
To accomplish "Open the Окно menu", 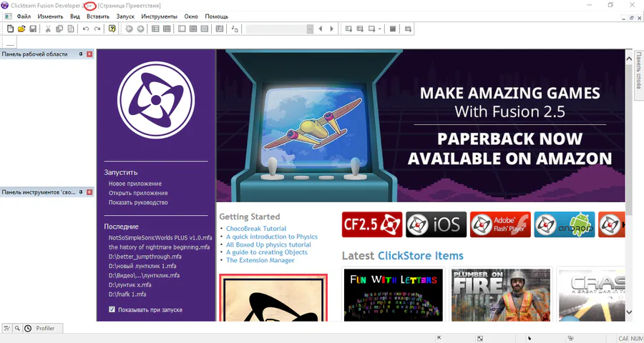I will click(x=191, y=16).
